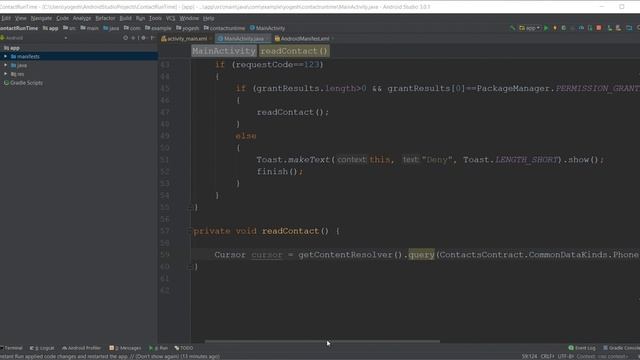Open the Build menu
Image resolution: width=640 pixels, height=360 pixels.
pyautogui.click(x=125, y=18)
